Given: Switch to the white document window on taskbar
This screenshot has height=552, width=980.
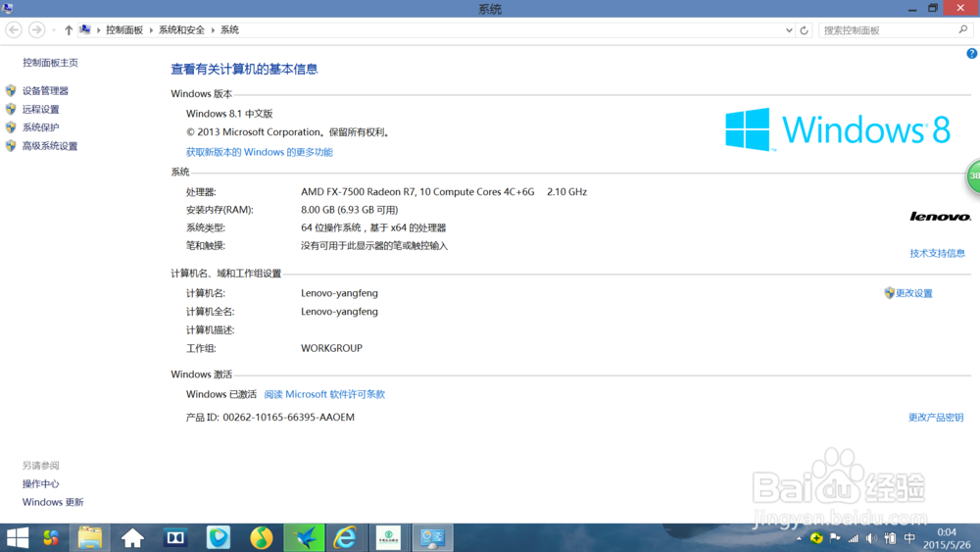Looking at the screenshot, I should pos(389,537).
